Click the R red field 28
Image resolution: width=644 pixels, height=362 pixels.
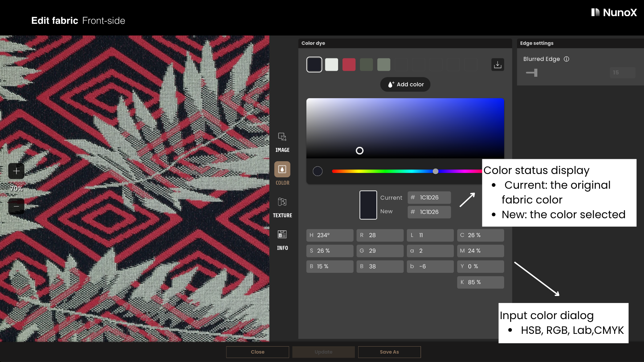380,235
